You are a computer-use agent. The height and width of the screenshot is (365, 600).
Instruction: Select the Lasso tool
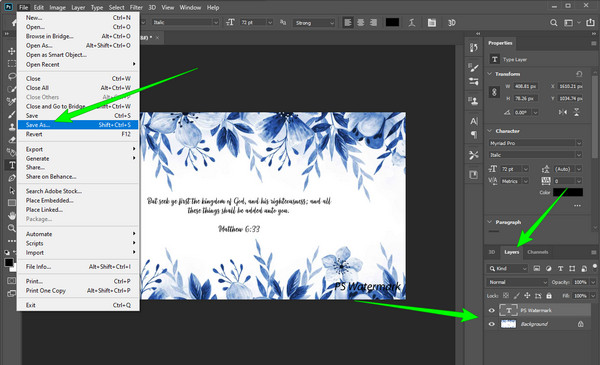point(11,77)
